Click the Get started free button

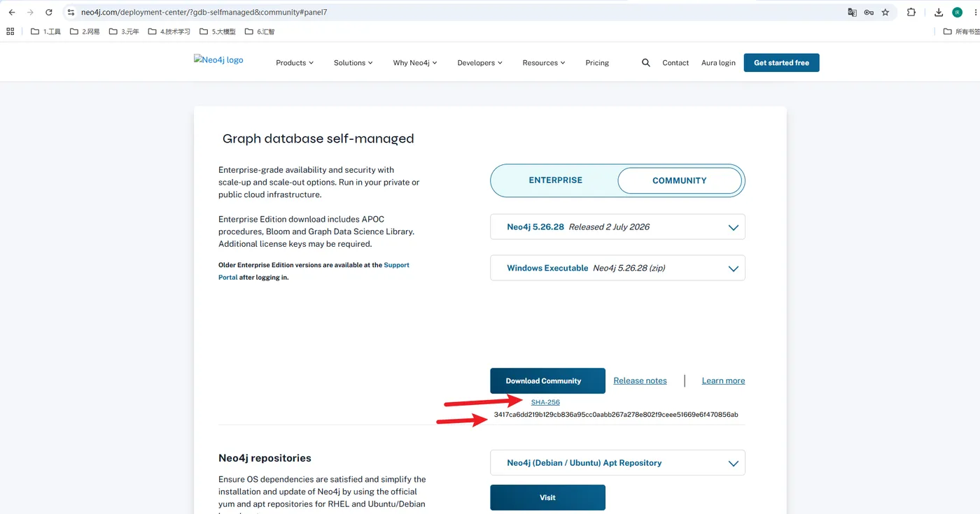[781, 63]
